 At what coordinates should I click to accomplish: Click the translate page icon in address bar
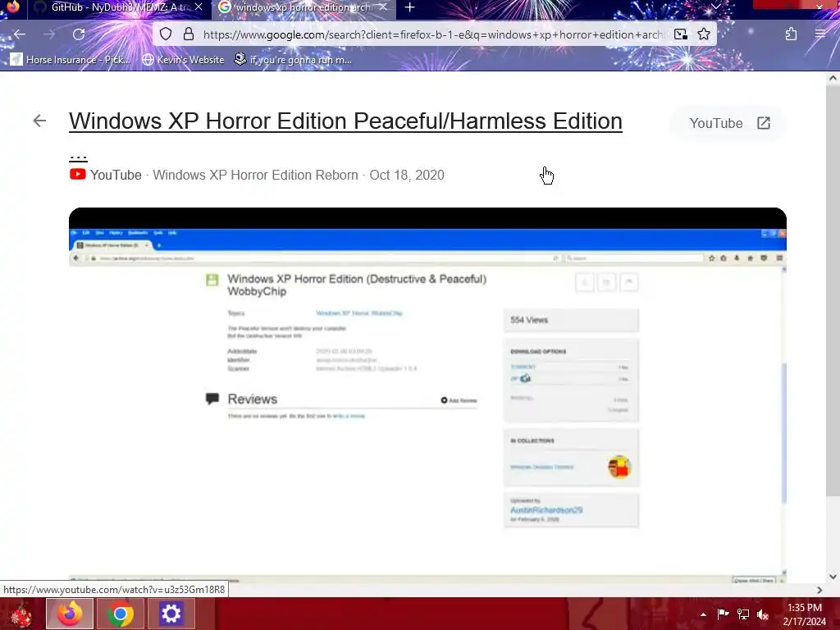click(x=681, y=34)
